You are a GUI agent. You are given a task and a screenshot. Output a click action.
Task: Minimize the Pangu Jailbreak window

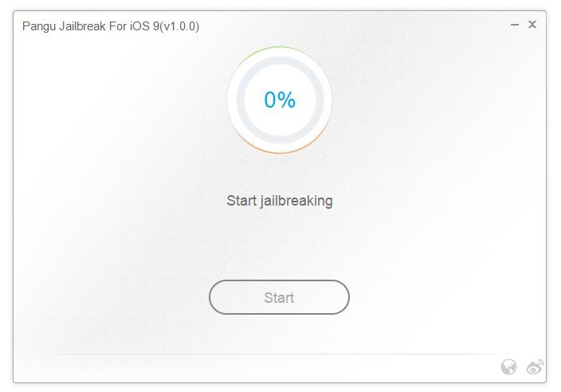click(x=515, y=25)
